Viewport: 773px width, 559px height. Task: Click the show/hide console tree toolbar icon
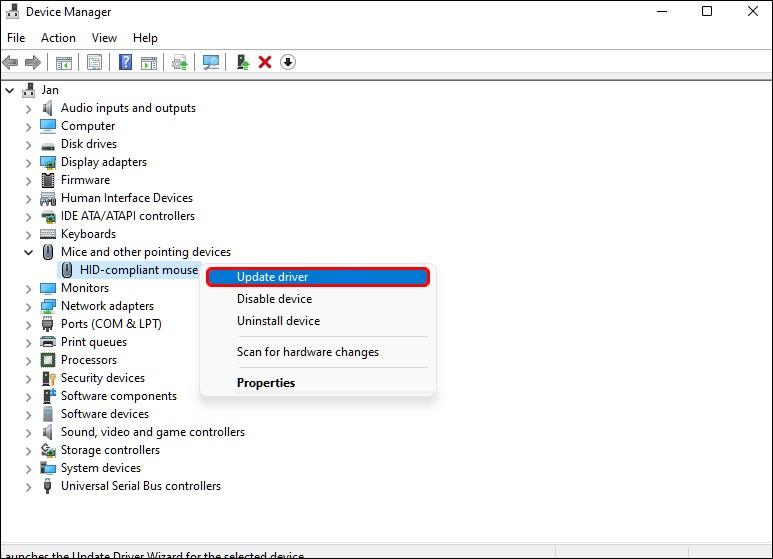pyautogui.click(x=63, y=62)
